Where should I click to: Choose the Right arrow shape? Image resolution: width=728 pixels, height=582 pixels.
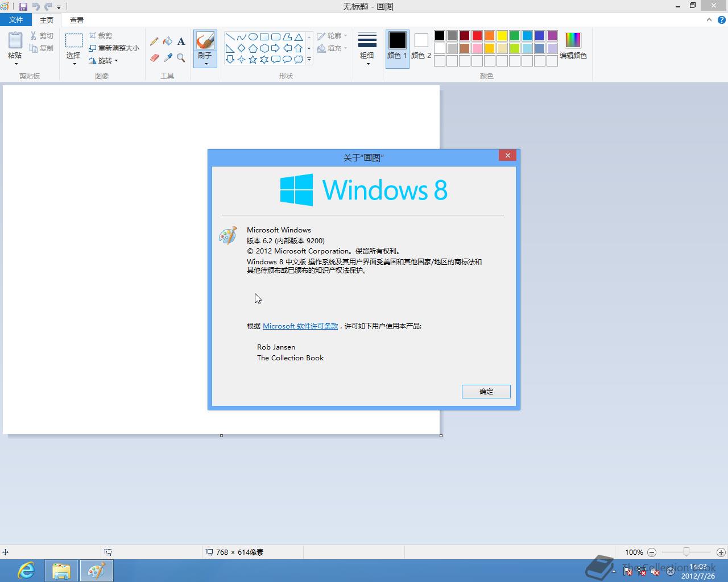(276, 48)
